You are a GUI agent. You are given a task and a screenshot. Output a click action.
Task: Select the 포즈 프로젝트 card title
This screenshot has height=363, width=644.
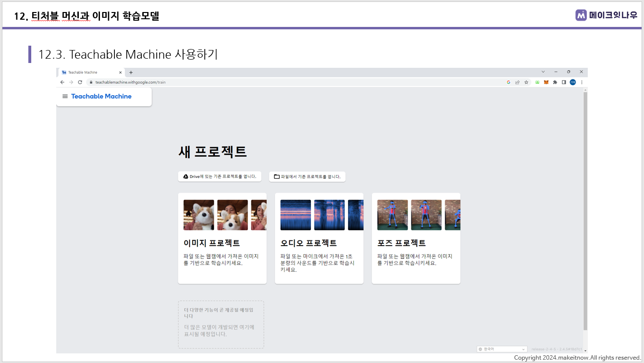click(x=401, y=243)
